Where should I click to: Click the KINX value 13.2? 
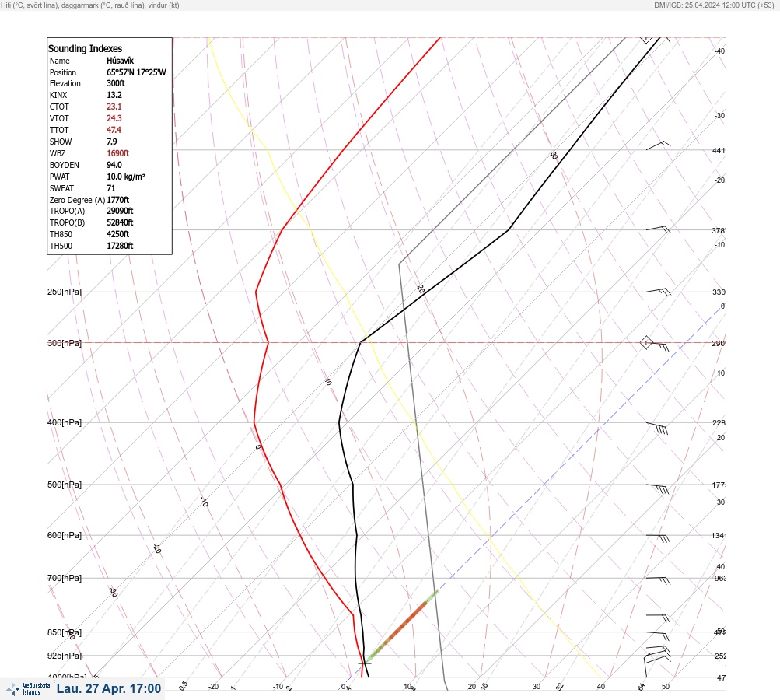click(x=114, y=95)
